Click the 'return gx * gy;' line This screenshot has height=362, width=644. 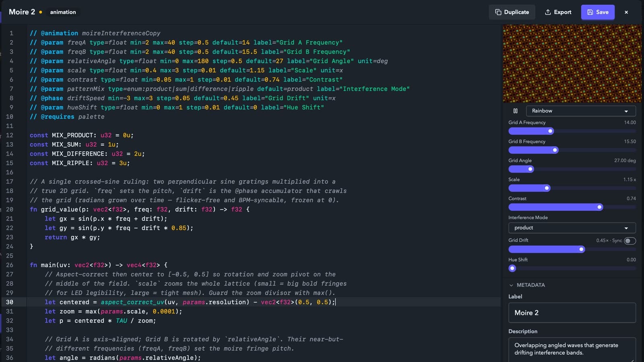click(x=72, y=237)
